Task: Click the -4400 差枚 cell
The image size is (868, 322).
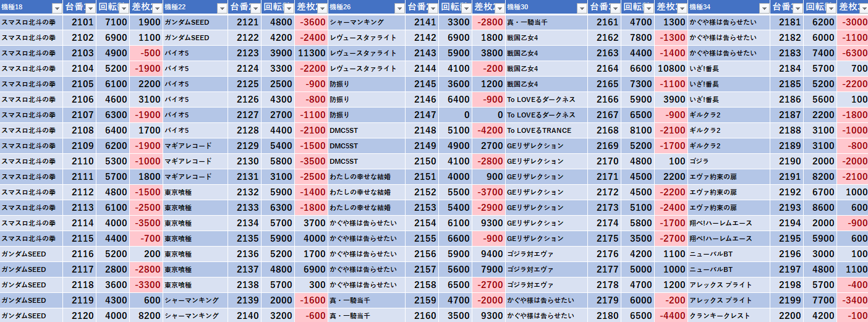Action: [671, 316]
